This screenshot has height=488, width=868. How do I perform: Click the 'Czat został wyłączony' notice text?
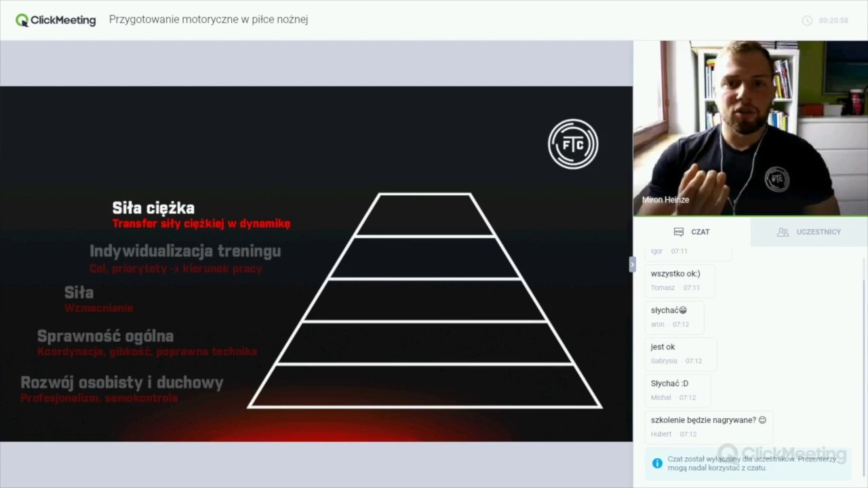click(752, 464)
